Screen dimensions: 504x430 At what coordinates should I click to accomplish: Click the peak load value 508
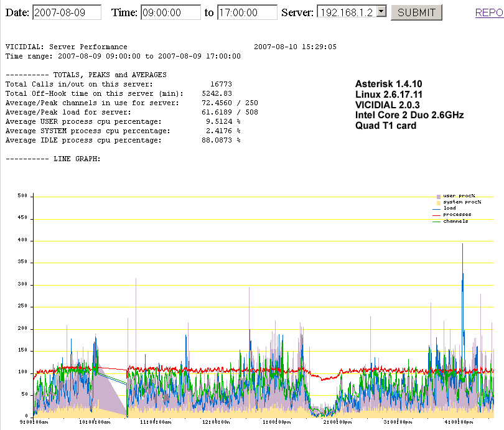[251, 112]
